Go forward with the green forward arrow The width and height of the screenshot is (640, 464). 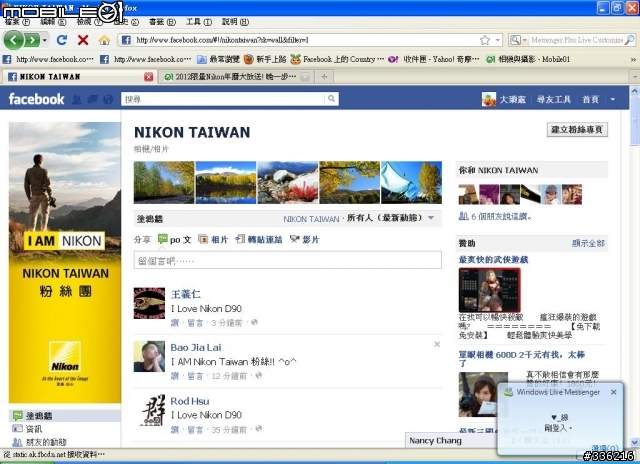point(31,40)
